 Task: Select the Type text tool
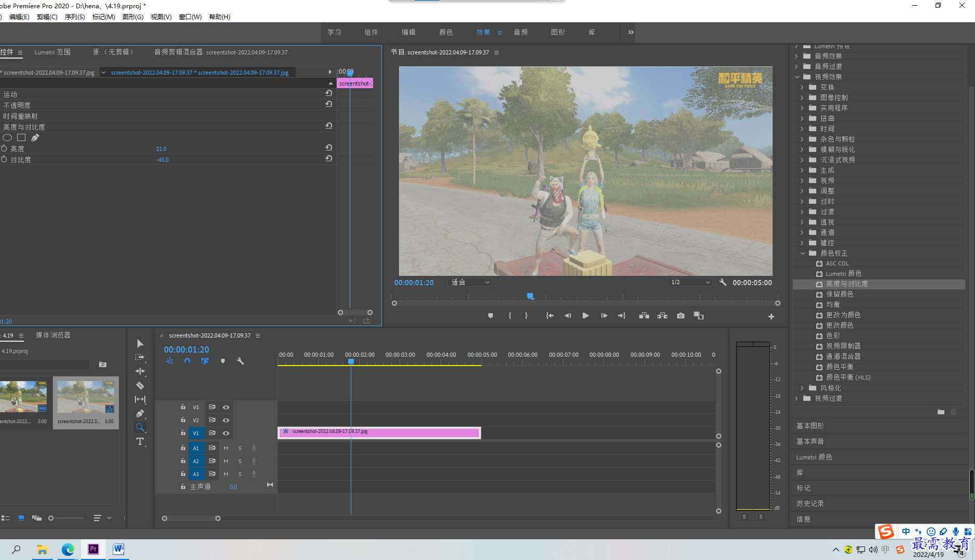coord(140,441)
